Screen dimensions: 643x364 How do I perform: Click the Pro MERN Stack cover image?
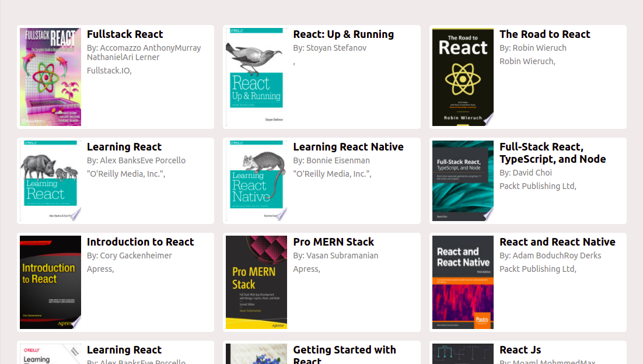(256, 282)
